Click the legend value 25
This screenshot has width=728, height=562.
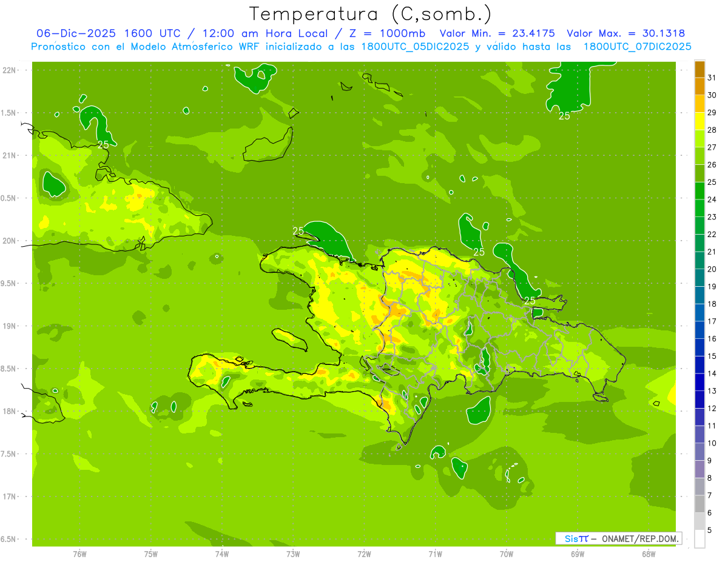(x=712, y=182)
